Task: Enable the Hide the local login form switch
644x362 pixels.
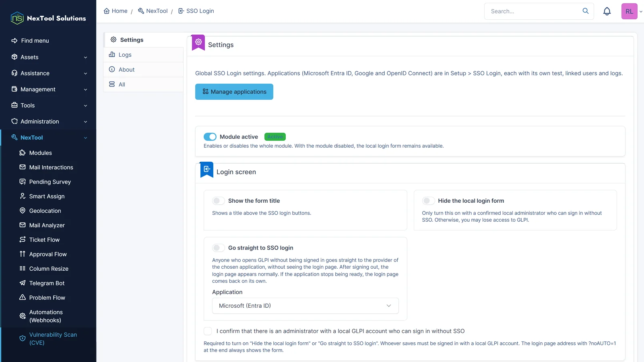Action: (428, 201)
